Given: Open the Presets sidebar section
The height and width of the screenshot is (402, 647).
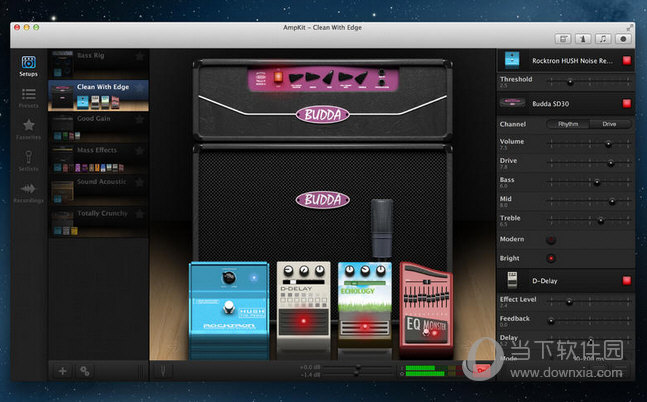Looking at the screenshot, I should click(x=28, y=98).
